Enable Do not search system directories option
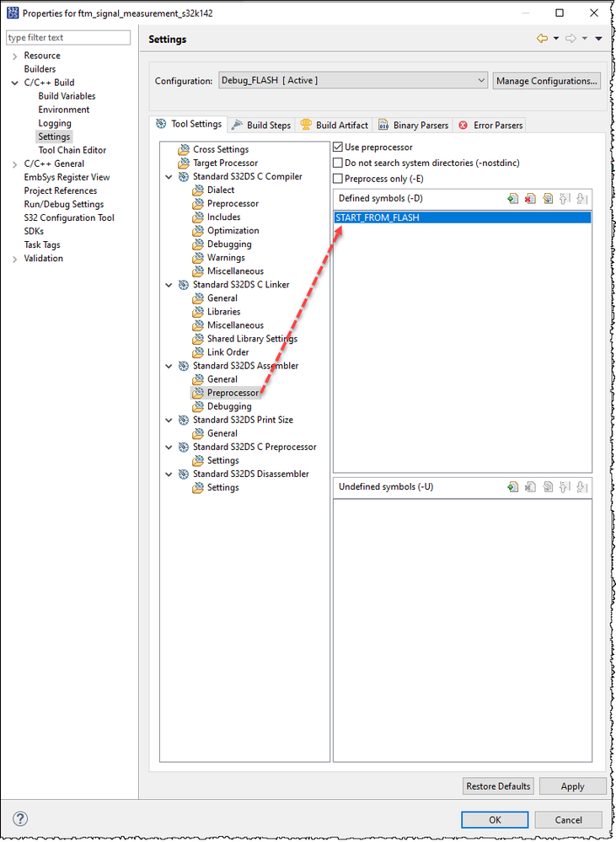Viewport: 616px width, 842px height. (x=338, y=163)
